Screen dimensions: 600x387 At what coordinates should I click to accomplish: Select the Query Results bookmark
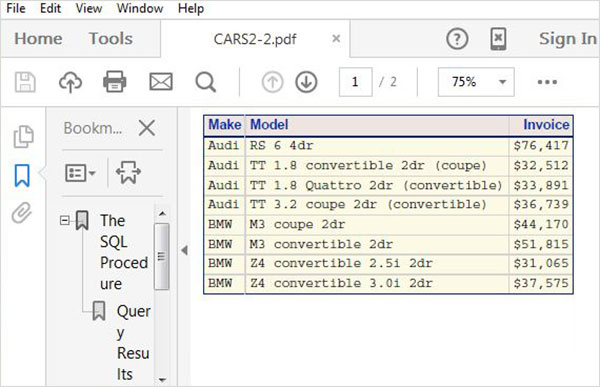(x=134, y=342)
